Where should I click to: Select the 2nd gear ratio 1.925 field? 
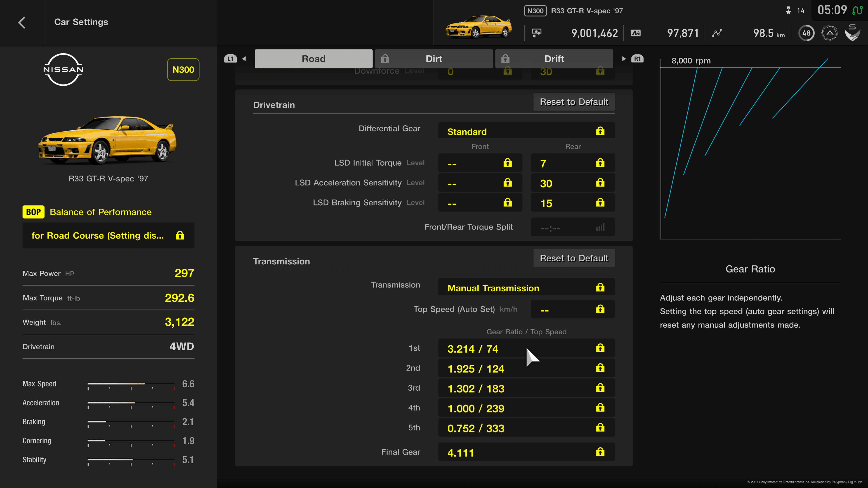point(526,368)
